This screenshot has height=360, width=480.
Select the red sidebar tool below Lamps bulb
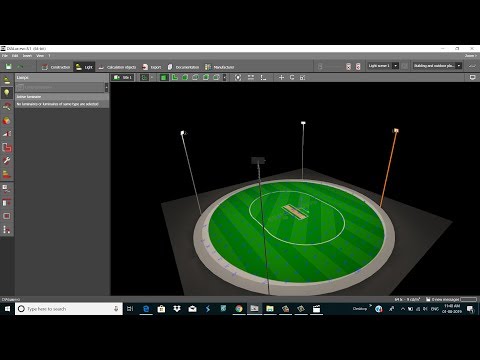pos(7,107)
